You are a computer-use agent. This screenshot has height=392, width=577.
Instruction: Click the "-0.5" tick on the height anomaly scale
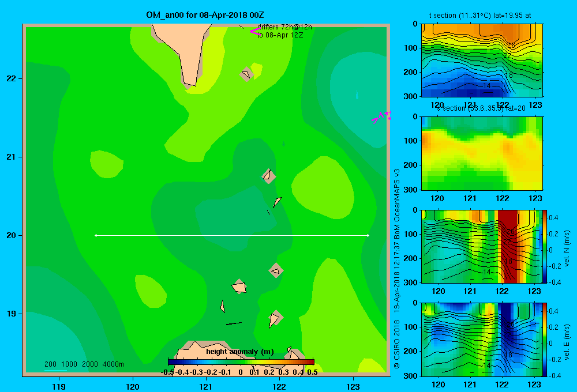click(167, 372)
